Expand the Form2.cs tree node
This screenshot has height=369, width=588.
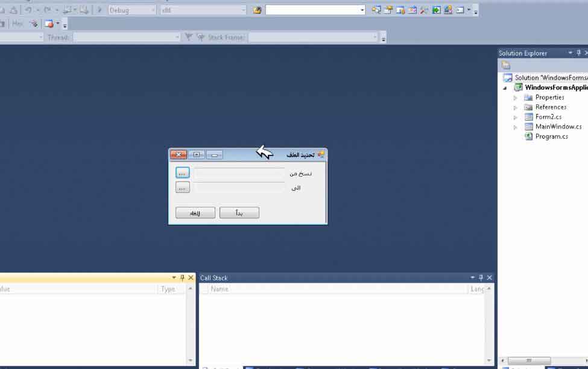(516, 117)
